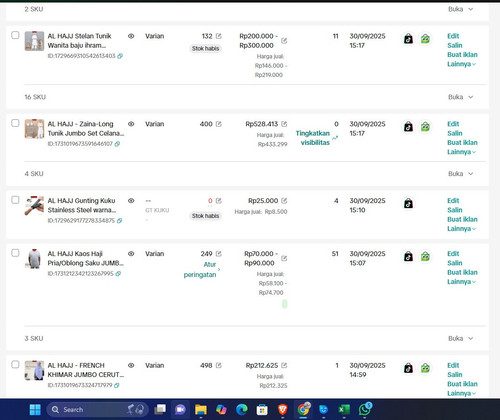Click Buat iklan for Gunting Kuku

coord(462,219)
